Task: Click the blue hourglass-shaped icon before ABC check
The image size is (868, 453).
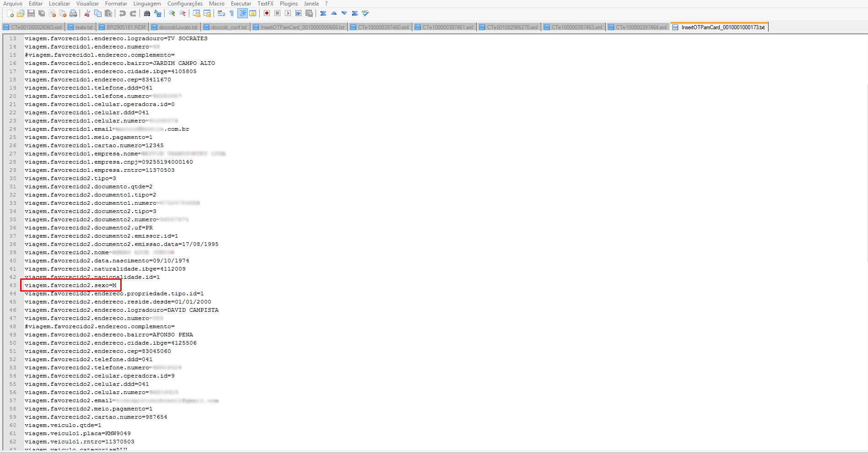Action: coord(354,14)
